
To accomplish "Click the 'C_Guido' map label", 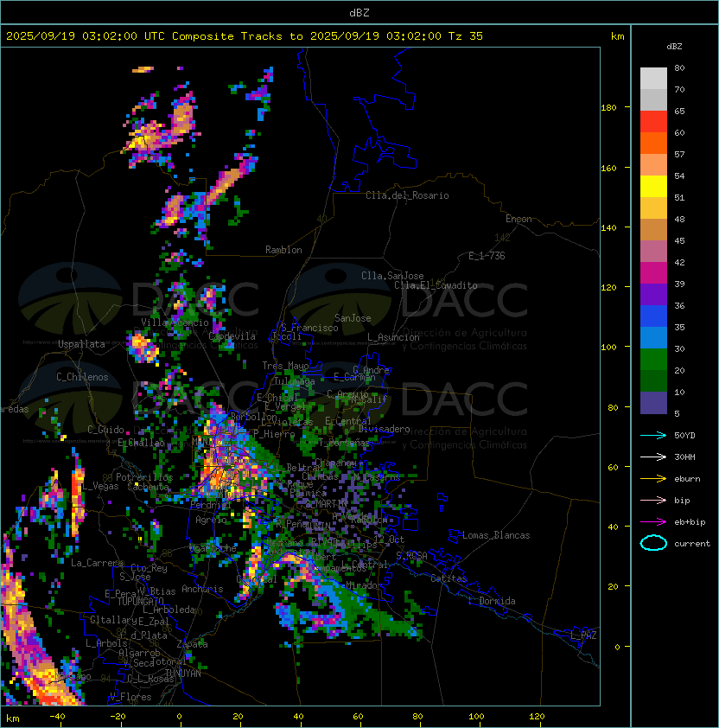I will [x=105, y=430].
